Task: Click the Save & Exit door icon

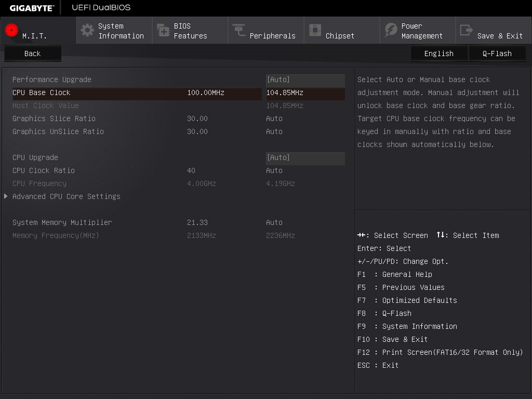Action: pyautogui.click(x=467, y=30)
